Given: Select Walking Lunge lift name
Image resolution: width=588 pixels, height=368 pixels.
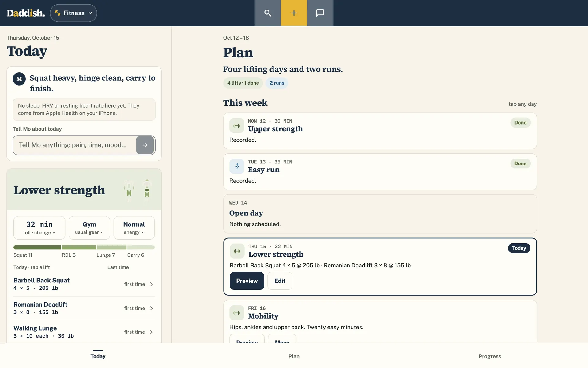Looking at the screenshot, I should (x=35, y=328).
